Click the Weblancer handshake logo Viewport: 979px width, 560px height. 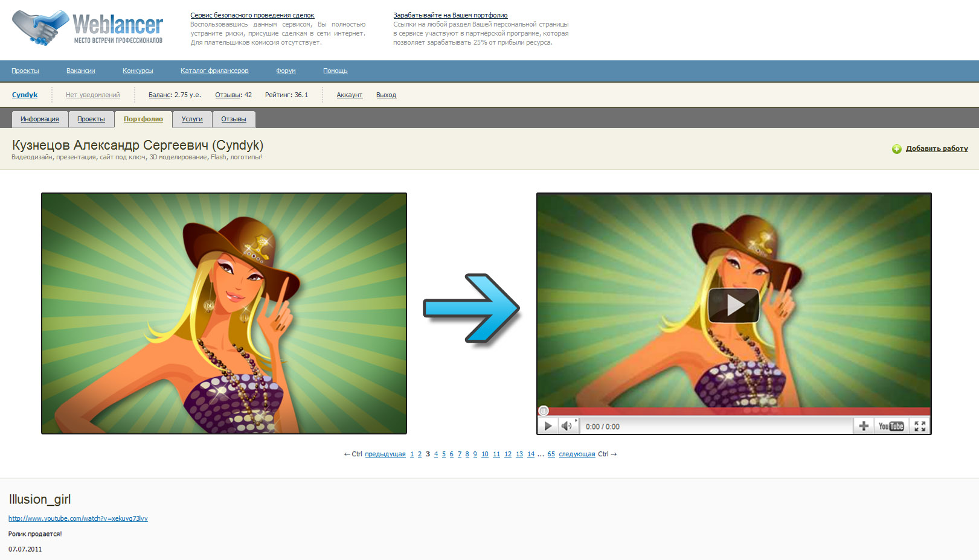click(88, 27)
